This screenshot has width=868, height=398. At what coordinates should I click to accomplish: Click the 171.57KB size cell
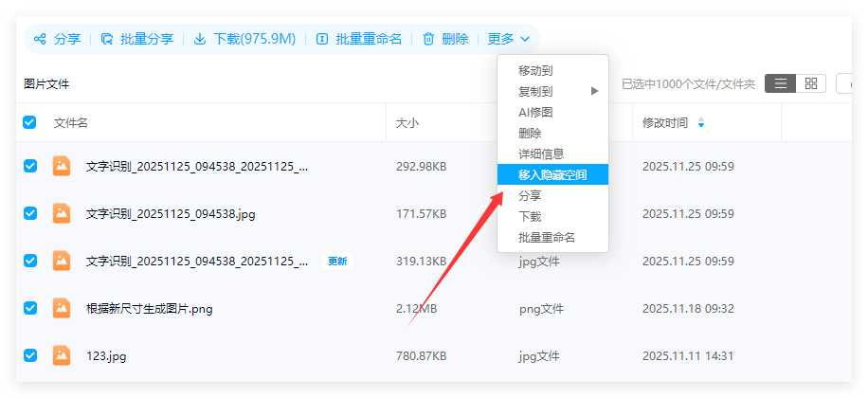click(422, 213)
